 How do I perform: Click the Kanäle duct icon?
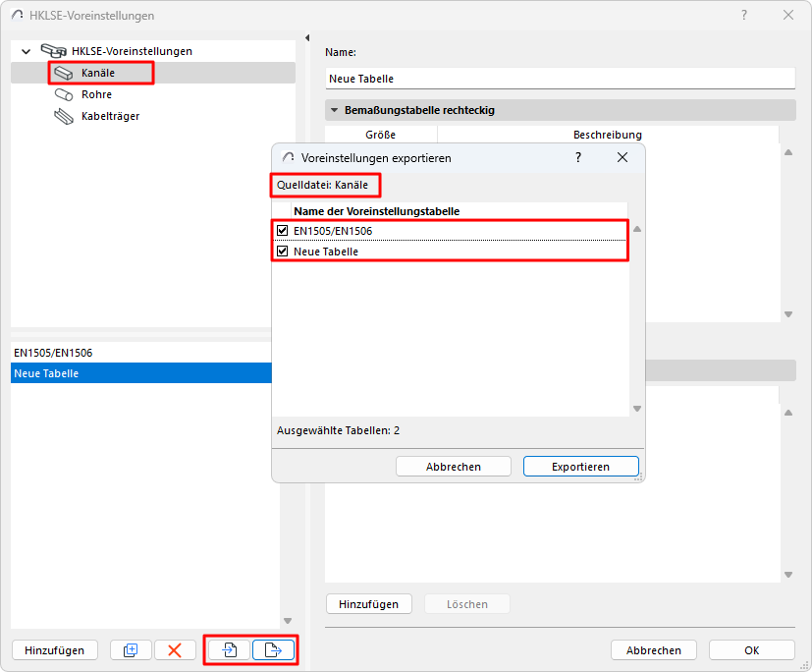(64, 73)
